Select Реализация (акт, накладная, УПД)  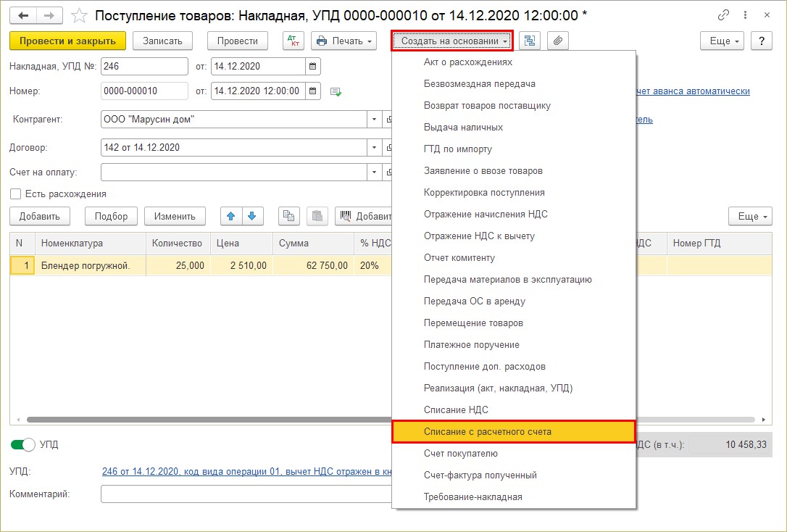click(514, 388)
